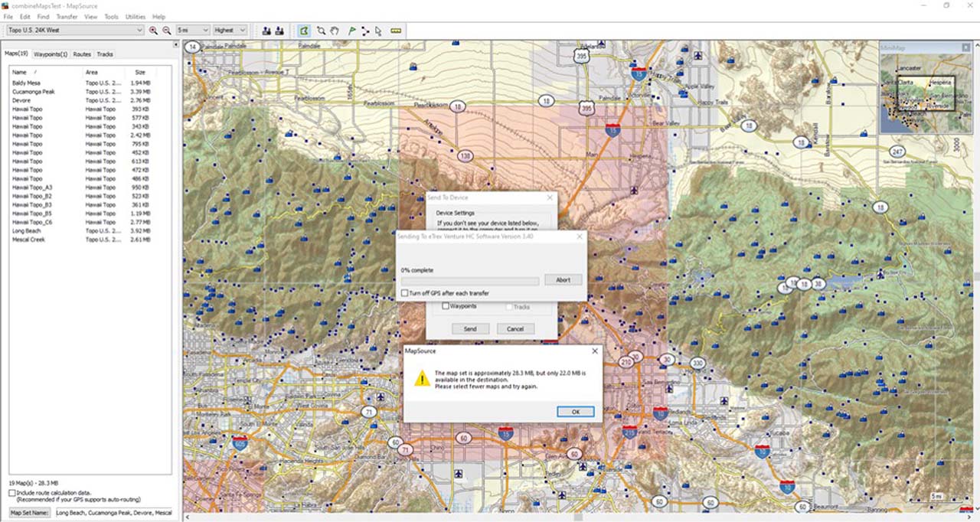Click the 19 Map(s) - 28.3 MB summary text
980x522 pixels.
click(34, 484)
